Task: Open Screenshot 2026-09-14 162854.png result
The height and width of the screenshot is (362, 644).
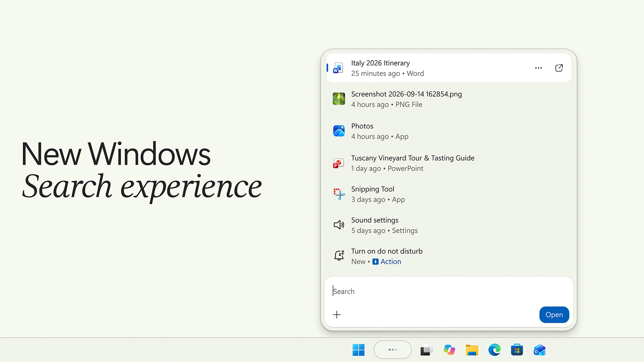Action: pos(449,99)
